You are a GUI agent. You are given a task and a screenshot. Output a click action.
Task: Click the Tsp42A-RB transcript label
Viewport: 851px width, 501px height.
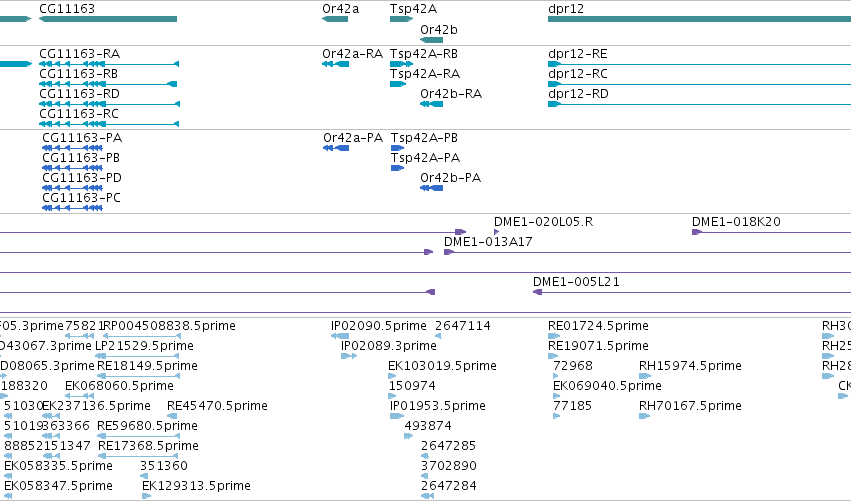424,54
